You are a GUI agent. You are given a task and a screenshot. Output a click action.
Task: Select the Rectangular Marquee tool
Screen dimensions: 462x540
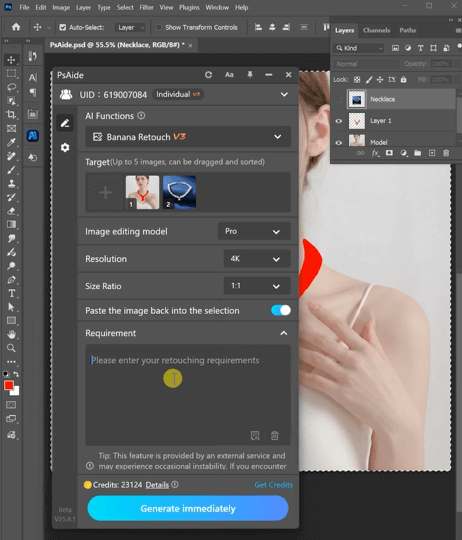click(11, 73)
